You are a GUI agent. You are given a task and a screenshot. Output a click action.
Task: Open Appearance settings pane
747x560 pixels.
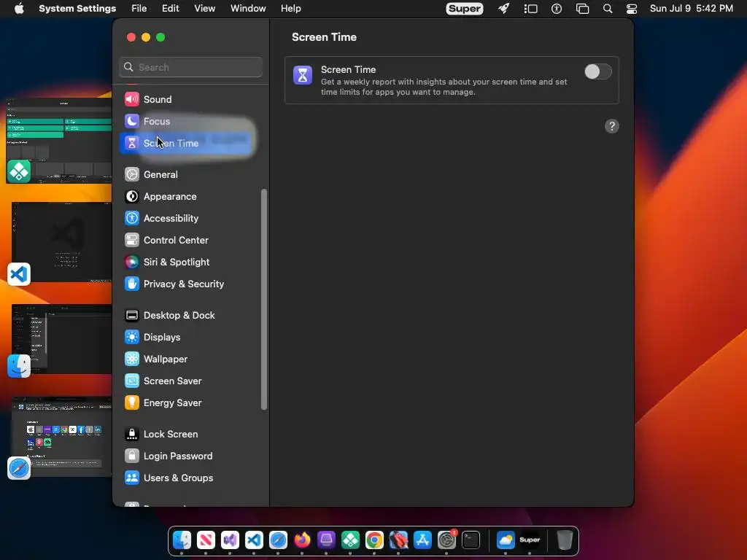pos(190,196)
